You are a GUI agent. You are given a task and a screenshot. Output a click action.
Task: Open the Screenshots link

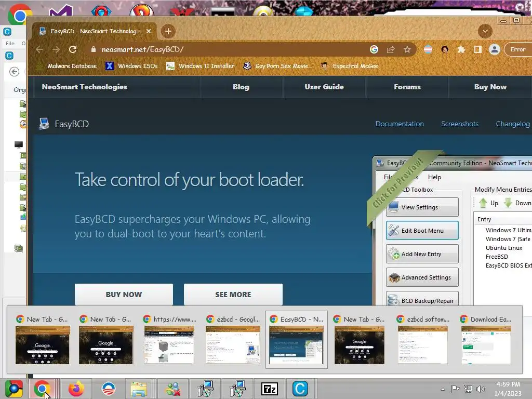459,124
